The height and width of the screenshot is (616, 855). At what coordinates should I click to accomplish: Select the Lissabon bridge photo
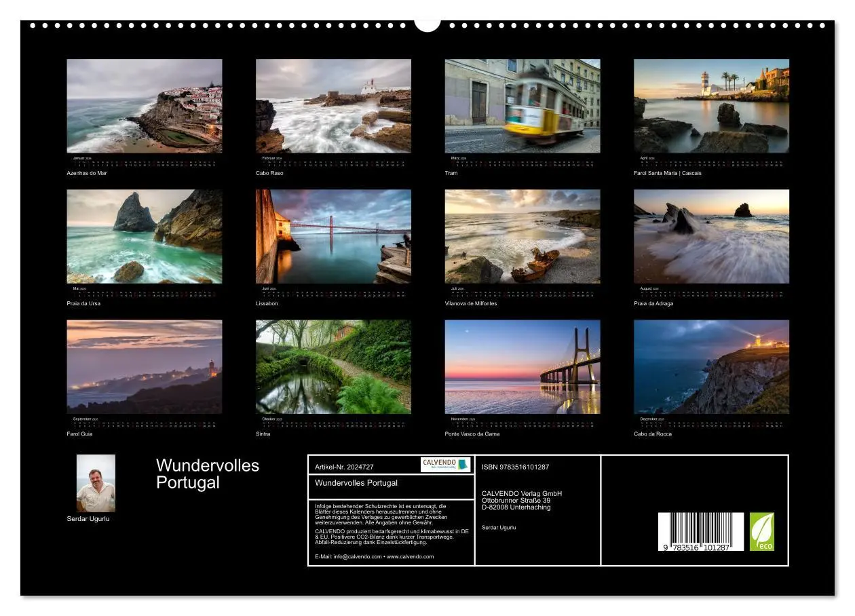(x=333, y=236)
